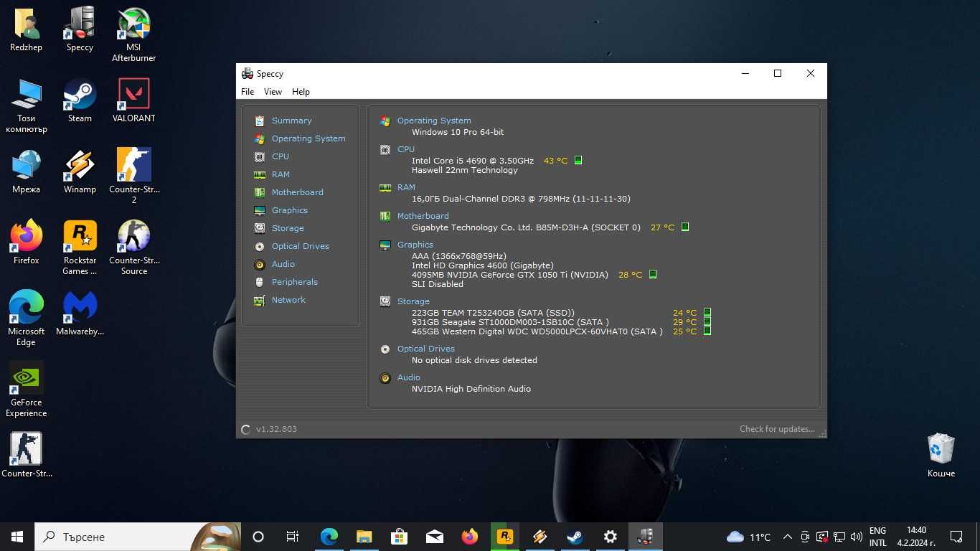Click the Storage heading link in summary
This screenshot has width=980, height=551.
(x=413, y=301)
